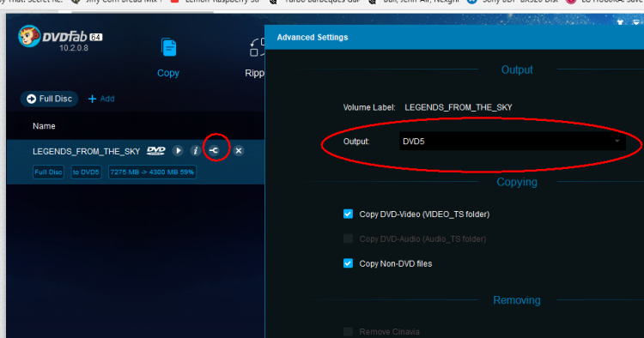Remove LEGENDS_FROM_THE_SKY source with X
The height and width of the screenshot is (338, 644).
[238, 150]
